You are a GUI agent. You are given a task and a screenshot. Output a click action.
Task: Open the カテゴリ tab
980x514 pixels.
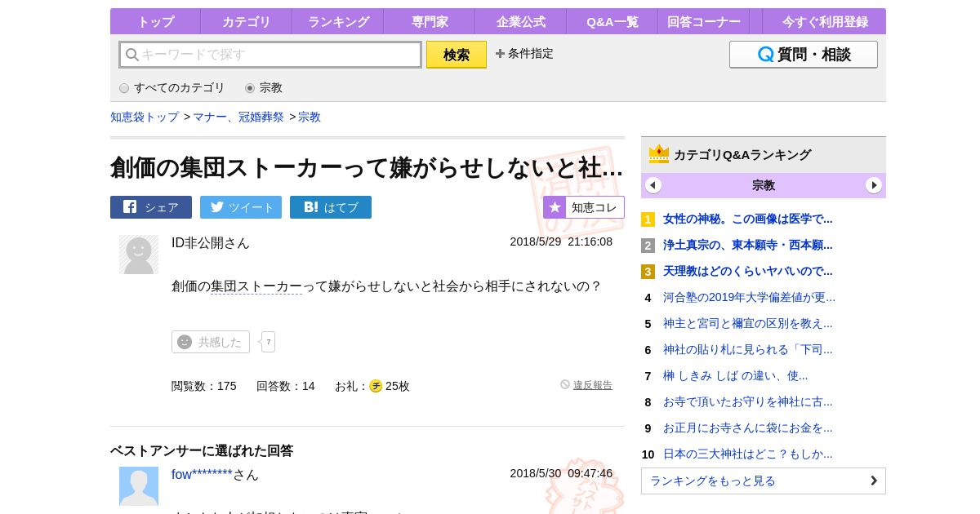pos(246,22)
